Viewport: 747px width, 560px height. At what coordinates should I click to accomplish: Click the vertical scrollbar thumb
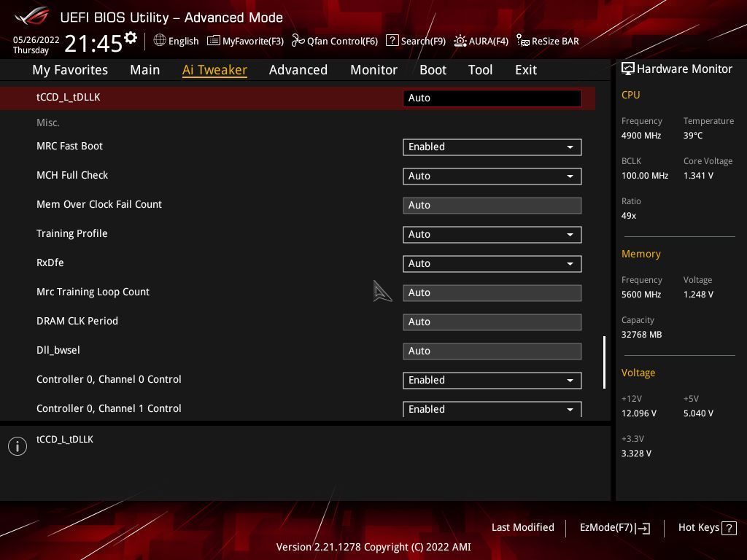pos(604,362)
